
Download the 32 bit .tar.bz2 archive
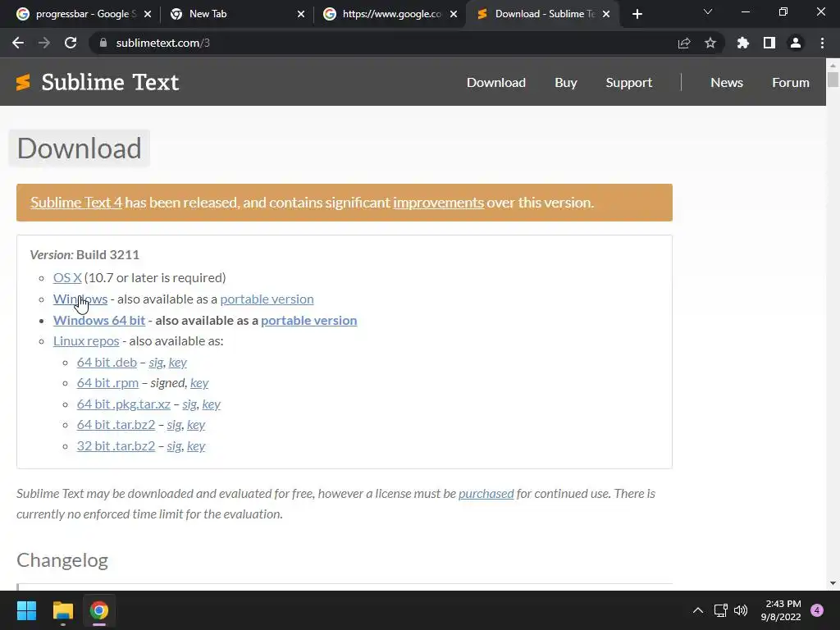point(116,446)
